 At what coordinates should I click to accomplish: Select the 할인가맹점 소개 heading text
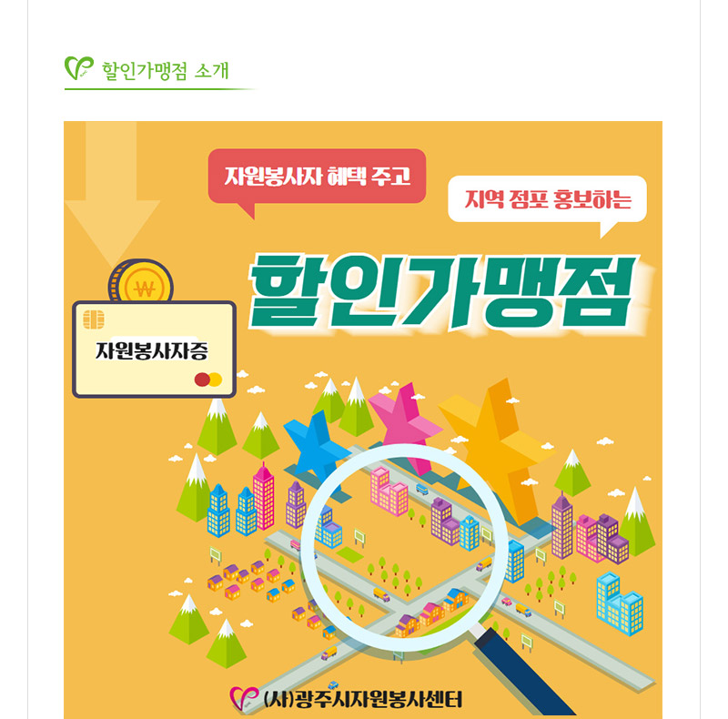click(166, 71)
